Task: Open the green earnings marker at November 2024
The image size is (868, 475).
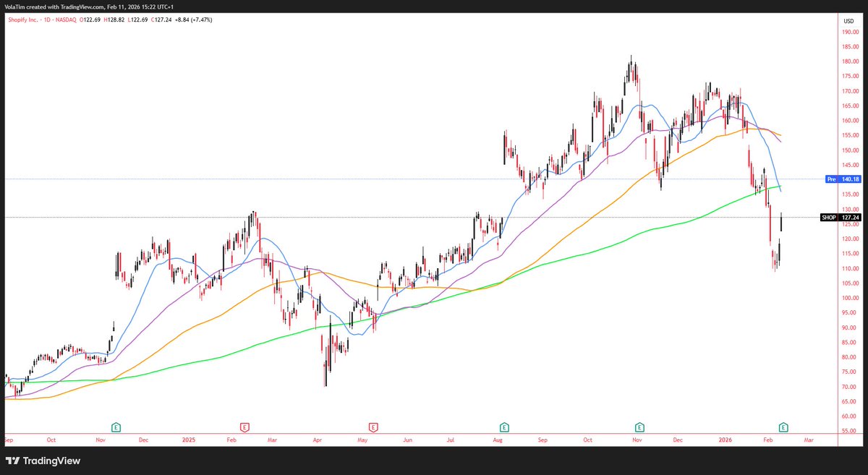Action: [x=115, y=427]
